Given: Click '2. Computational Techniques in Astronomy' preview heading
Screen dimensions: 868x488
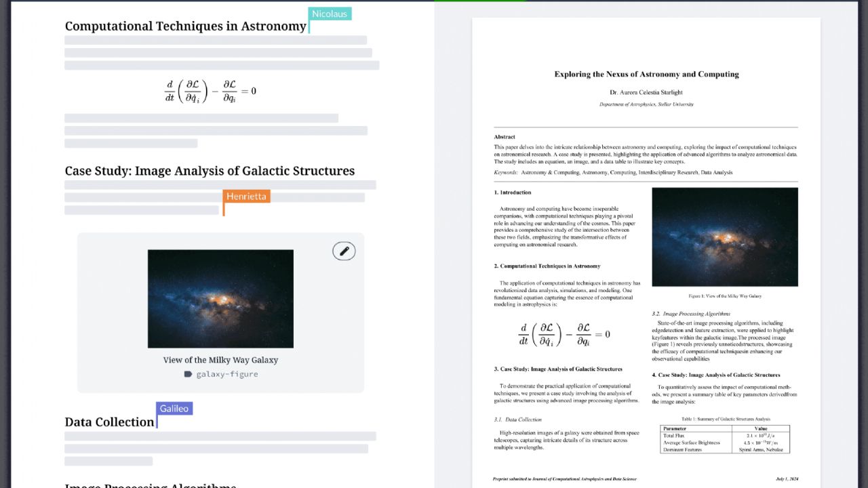Looking at the screenshot, I should pos(547,266).
